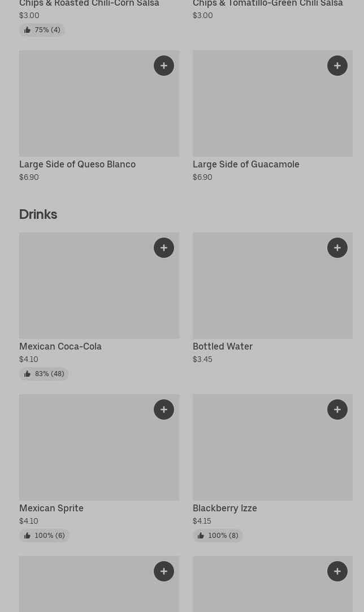Viewport: 364px width, 612px height.
Task: Click Large Side of Queso Blanco title
Action: [x=77, y=165]
